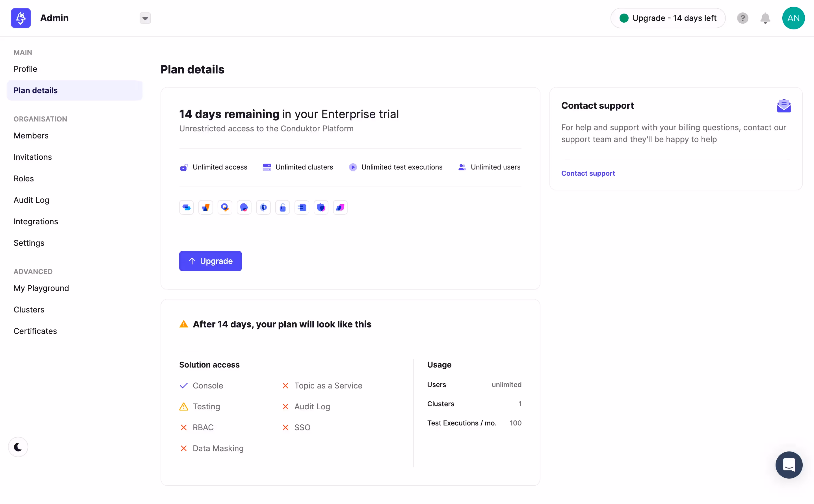The height and width of the screenshot is (504, 814).
Task: Switch to the Plan details section
Action: (x=35, y=90)
